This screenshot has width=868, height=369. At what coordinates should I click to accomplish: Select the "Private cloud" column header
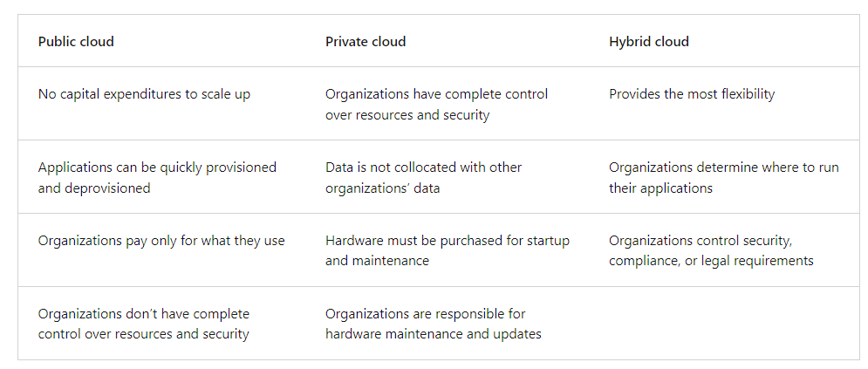click(x=366, y=42)
